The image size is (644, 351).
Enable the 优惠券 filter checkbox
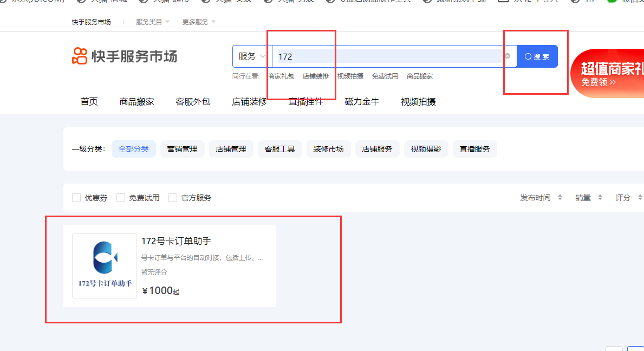point(76,198)
